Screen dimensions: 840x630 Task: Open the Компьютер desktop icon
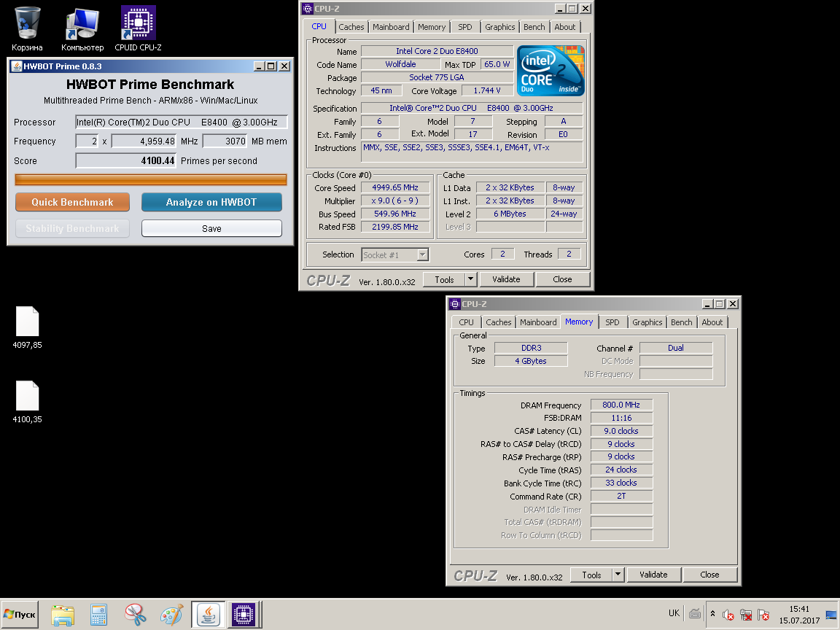pyautogui.click(x=82, y=29)
